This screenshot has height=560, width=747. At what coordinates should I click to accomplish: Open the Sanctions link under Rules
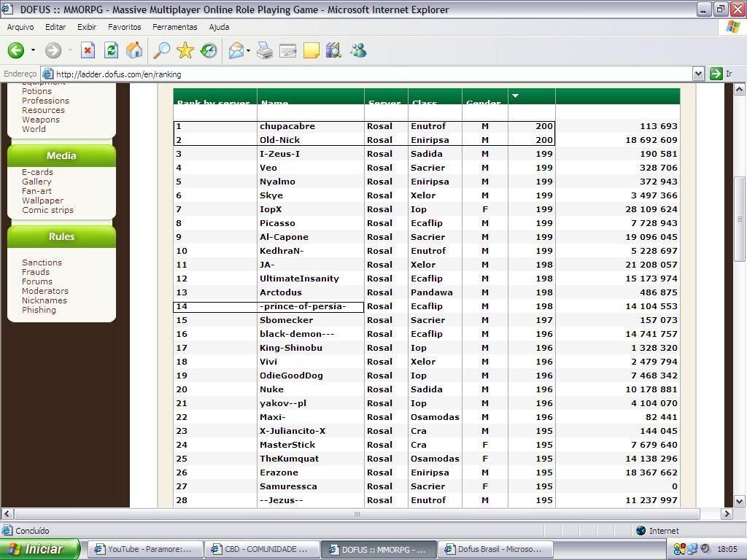coord(42,262)
